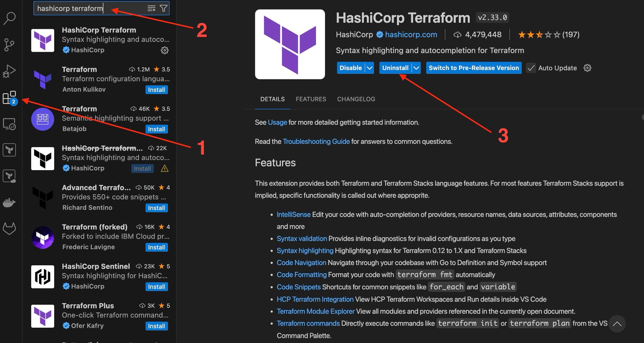Select Advanced Terraform Snippets list item
This screenshot has height=343, width=644.
point(100,197)
